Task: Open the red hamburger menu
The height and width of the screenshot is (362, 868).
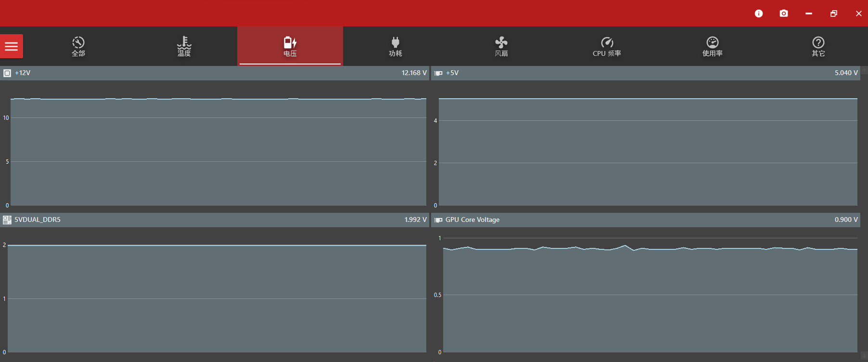Action: pos(12,46)
